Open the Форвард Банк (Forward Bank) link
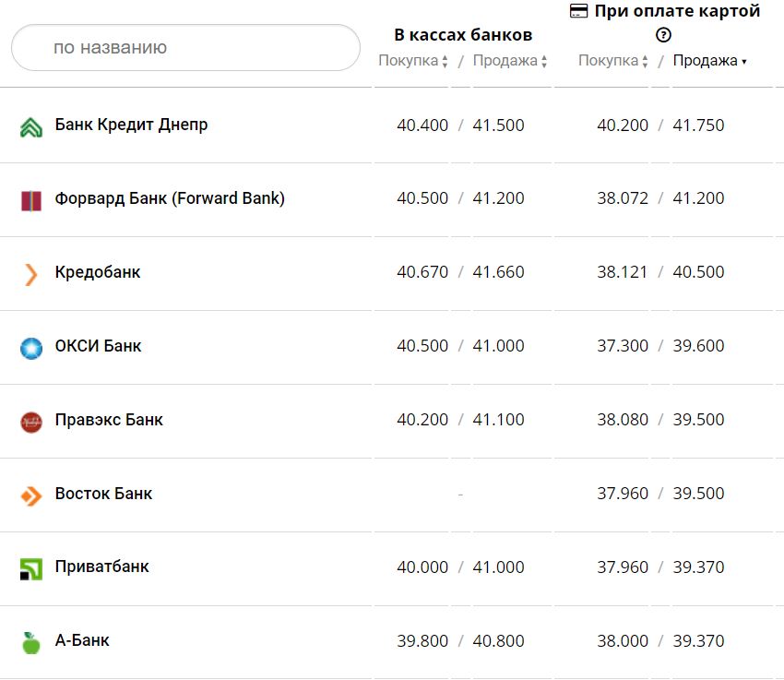The width and height of the screenshot is (784, 680). coord(170,198)
